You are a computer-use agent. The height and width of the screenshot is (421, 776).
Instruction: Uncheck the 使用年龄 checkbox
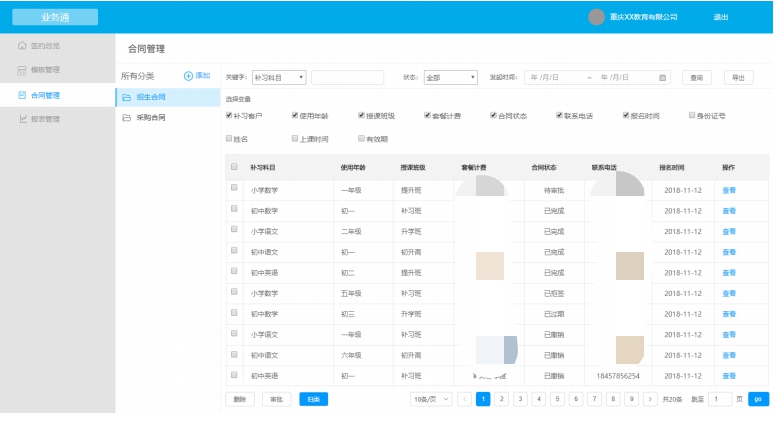pos(295,115)
